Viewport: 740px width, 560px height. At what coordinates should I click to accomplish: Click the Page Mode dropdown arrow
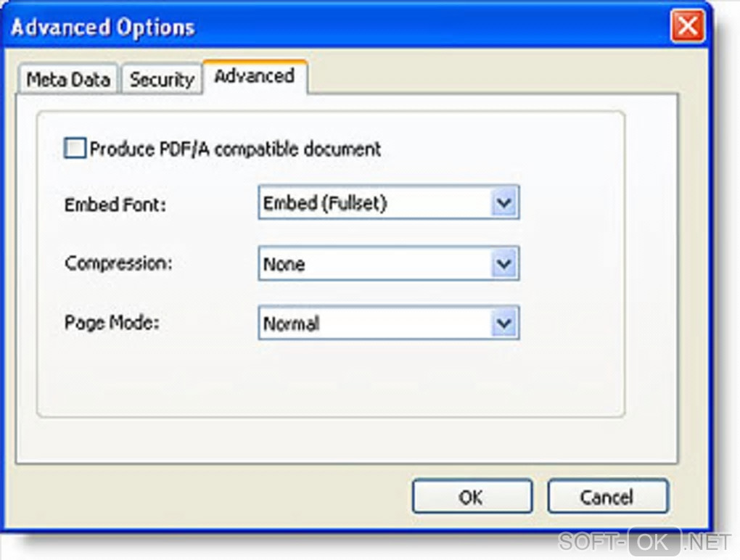[x=504, y=324]
